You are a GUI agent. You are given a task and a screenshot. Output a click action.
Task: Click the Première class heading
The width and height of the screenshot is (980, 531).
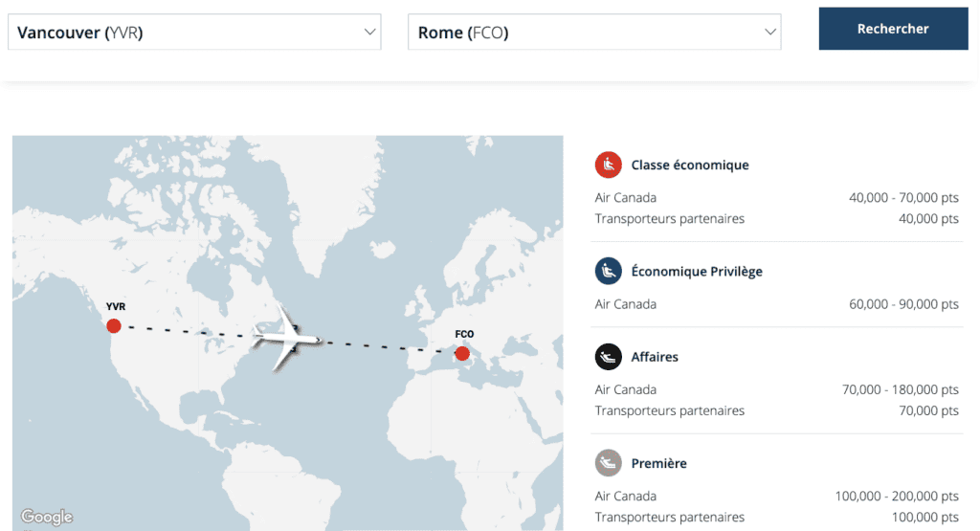pyautogui.click(x=659, y=463)
